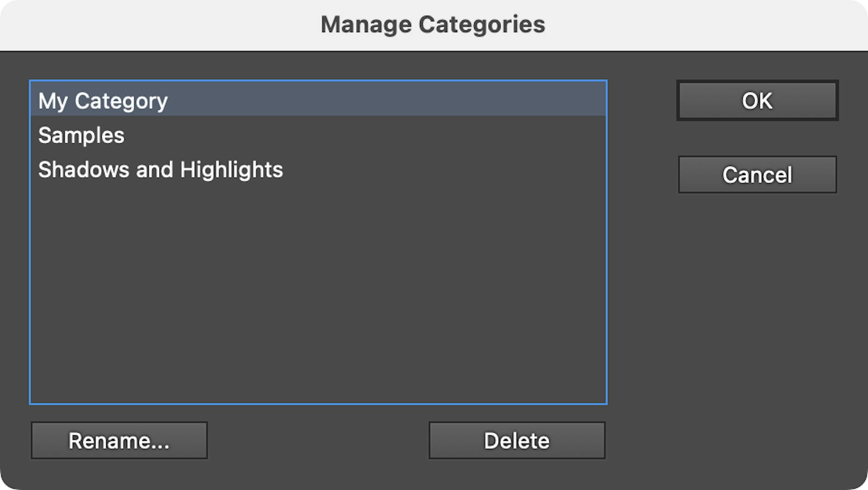Click OK in the top-right corner

click(757, 100)
